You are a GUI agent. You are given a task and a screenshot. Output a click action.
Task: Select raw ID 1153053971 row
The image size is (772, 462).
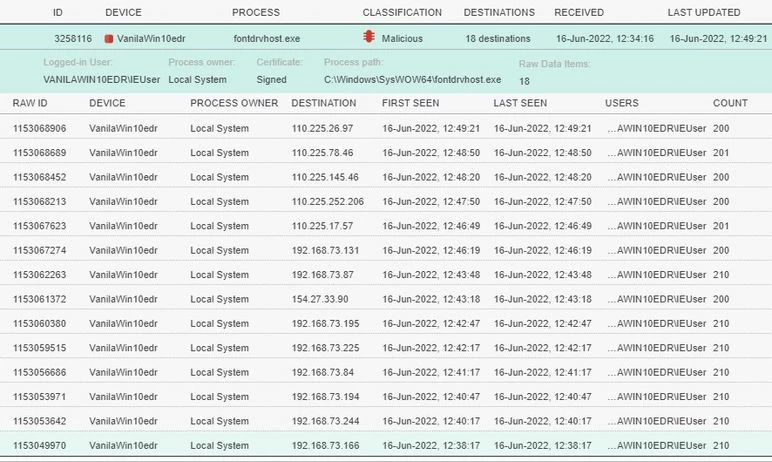386,396
